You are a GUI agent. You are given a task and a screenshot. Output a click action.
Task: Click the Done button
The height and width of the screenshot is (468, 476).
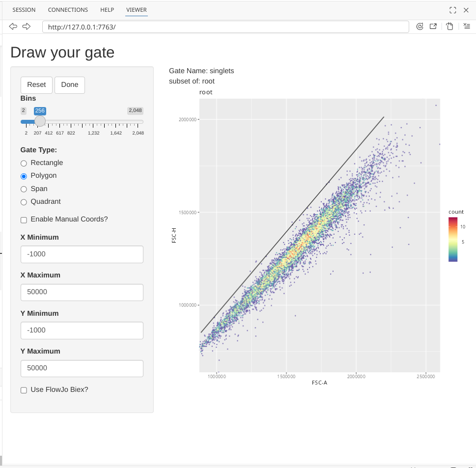70,85
